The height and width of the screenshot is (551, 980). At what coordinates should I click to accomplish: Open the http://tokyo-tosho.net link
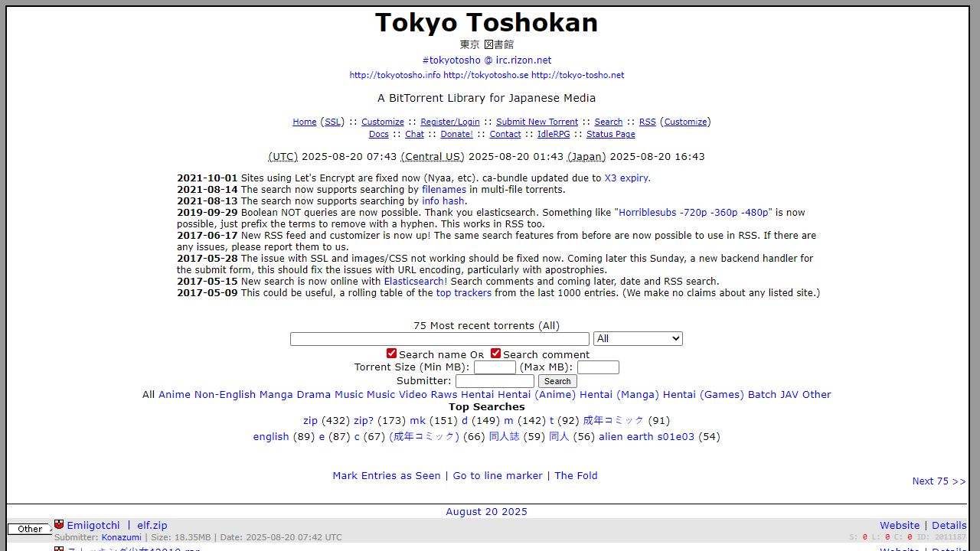click(x=578, y=75)
